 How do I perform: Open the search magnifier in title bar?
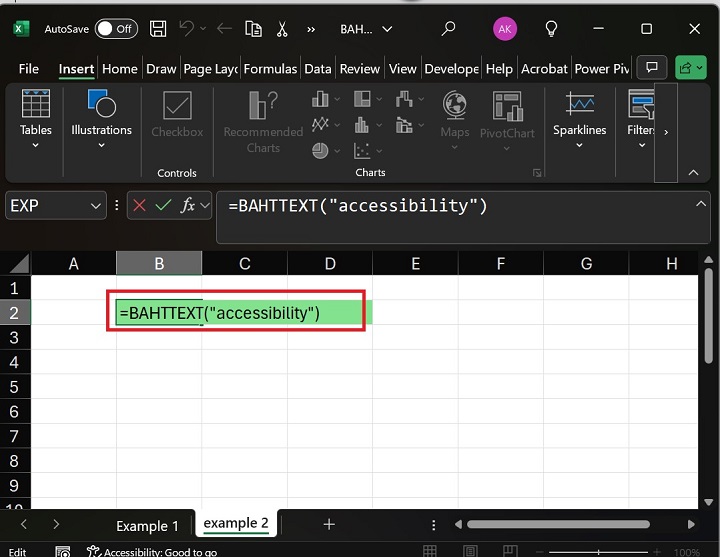[x=448, y=29]
